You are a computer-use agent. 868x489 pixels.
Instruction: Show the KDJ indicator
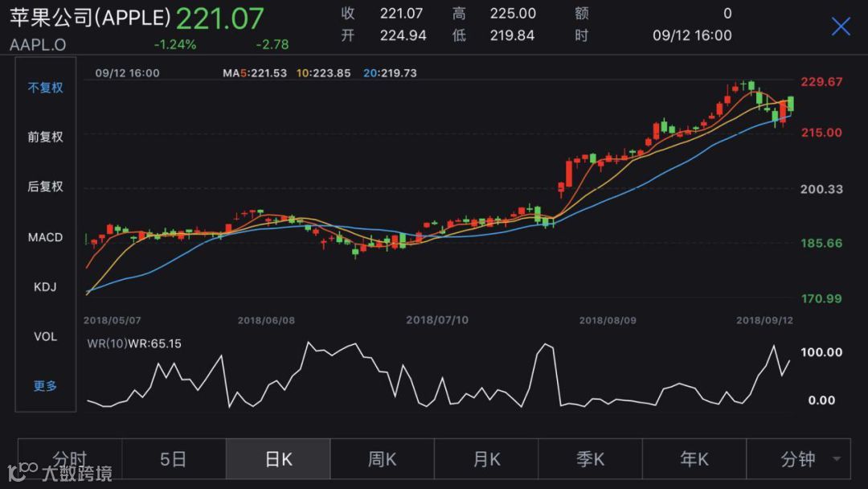[45, 287]
